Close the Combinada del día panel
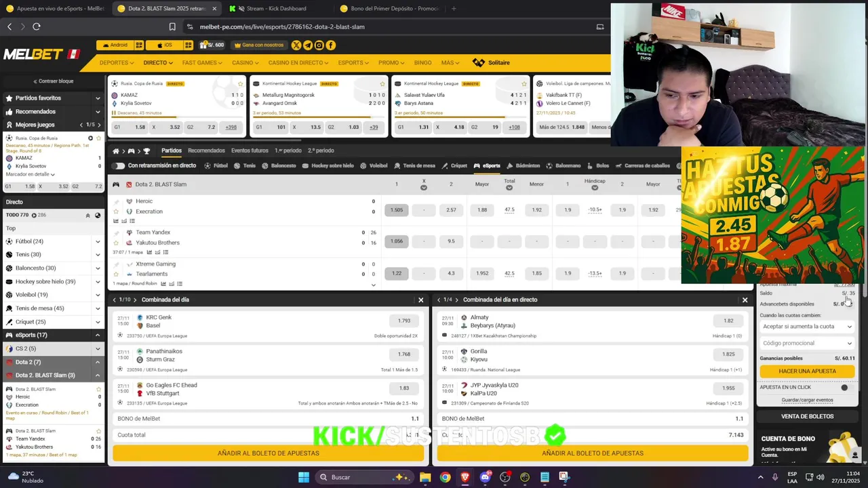868x488 pixels. (421, 300)
